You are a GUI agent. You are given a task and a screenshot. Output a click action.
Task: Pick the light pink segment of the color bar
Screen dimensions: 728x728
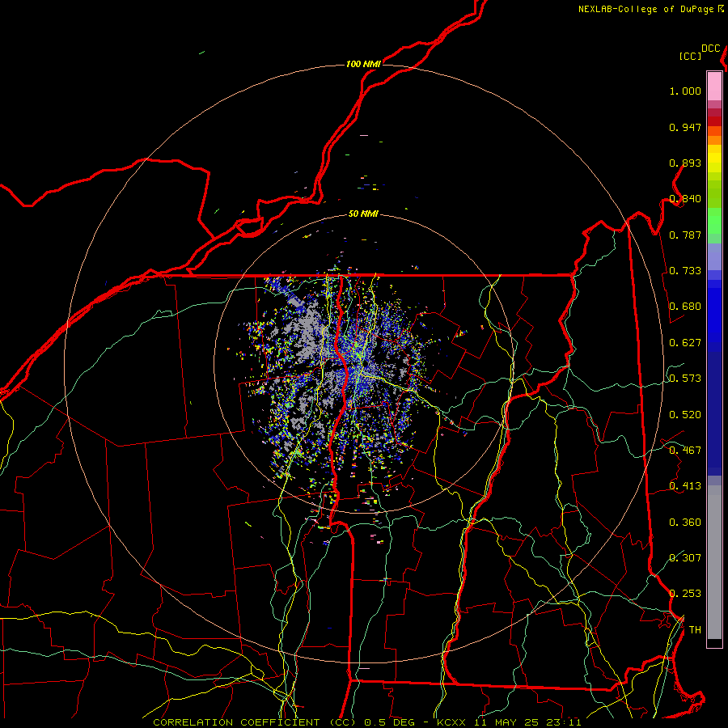pos(714,87)
